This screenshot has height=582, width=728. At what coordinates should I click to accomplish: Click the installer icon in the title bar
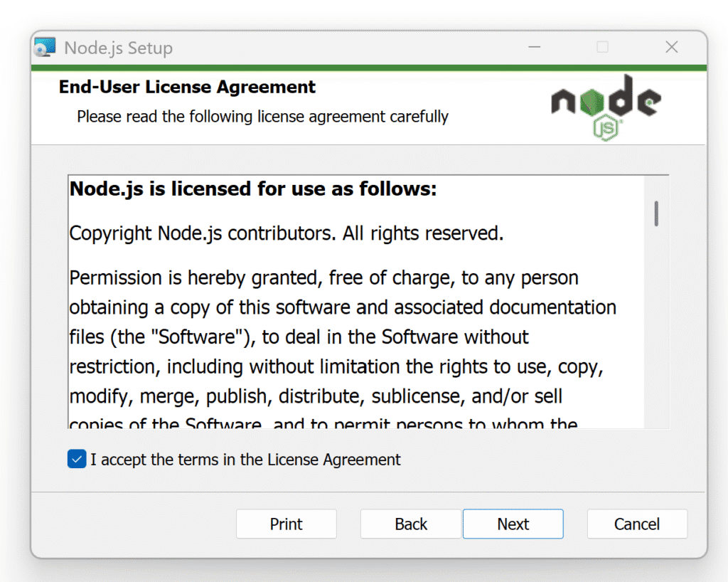(45, 48)
